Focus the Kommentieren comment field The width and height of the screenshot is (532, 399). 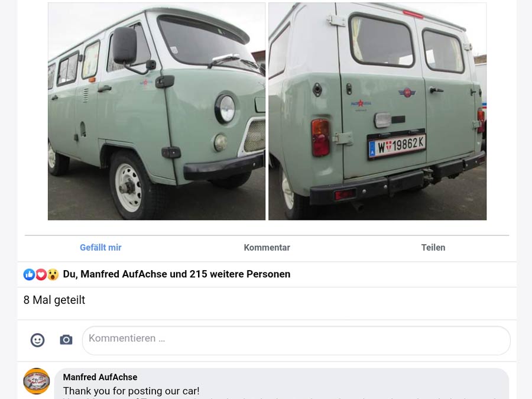click(x=296, y=340)
